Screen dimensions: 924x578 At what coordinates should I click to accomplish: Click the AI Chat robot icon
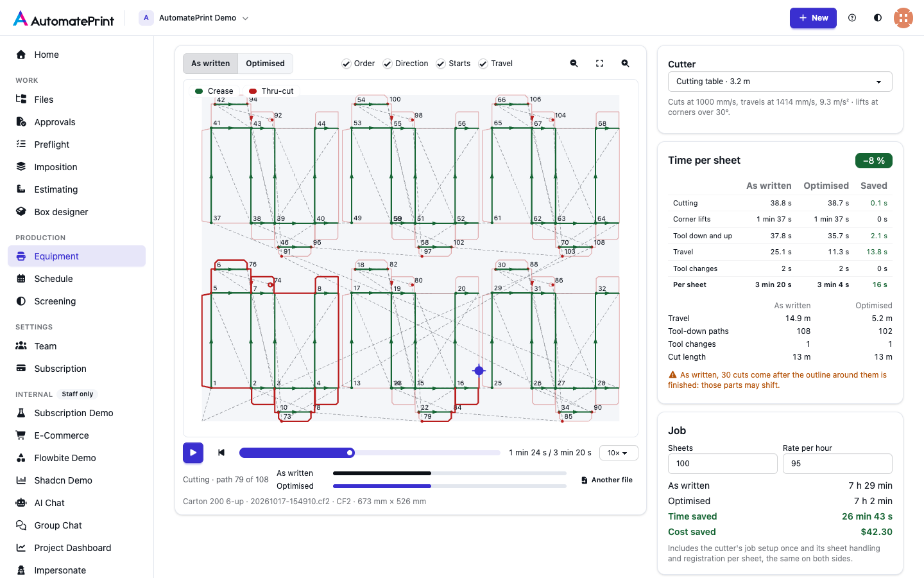click(x=21, y=503)
